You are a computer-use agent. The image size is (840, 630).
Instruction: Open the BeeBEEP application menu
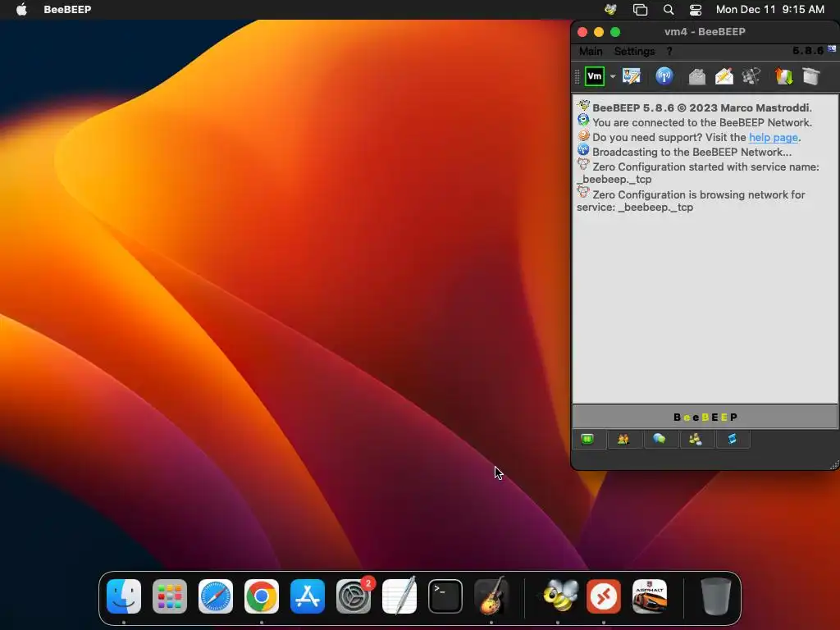[67, 9]
